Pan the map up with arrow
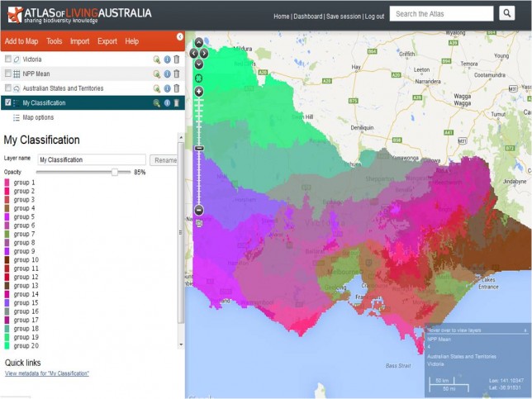The width and height of the screenshot is (532, 399). tap(198, 42)
